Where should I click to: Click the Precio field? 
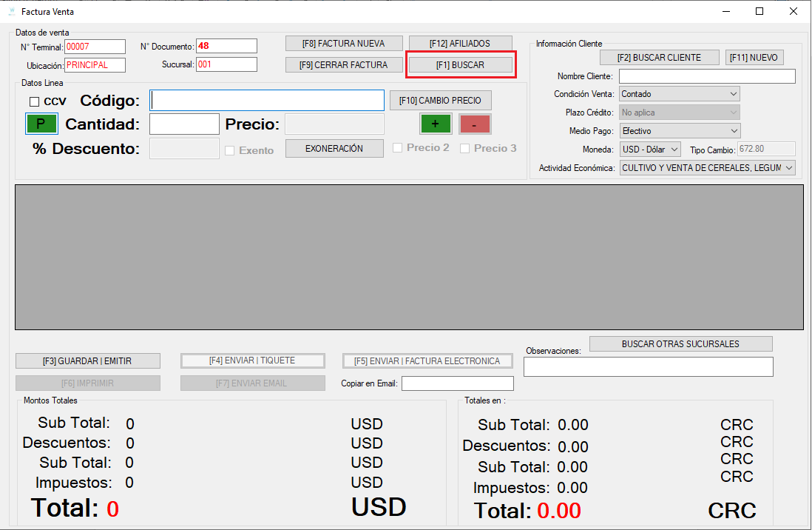point(334,124)
